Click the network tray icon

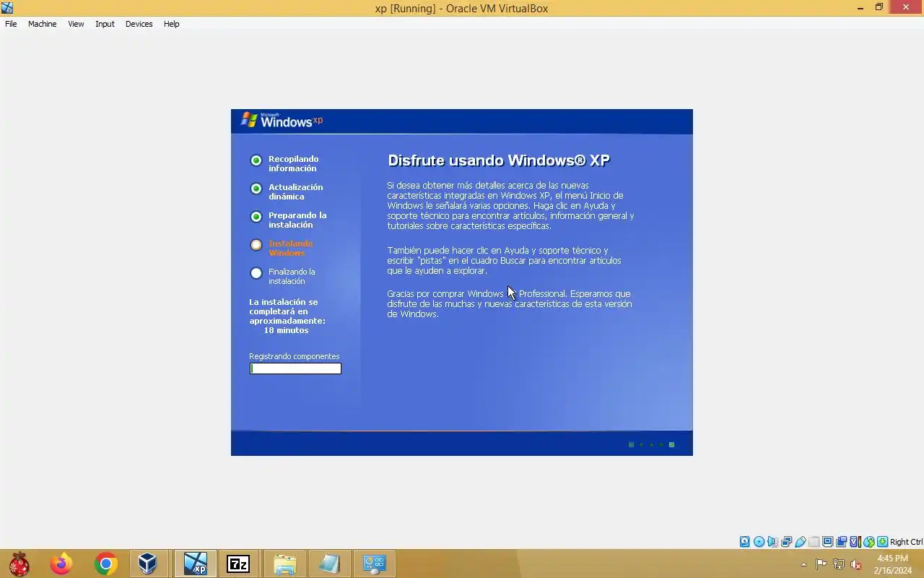click(x=839, y=564)
